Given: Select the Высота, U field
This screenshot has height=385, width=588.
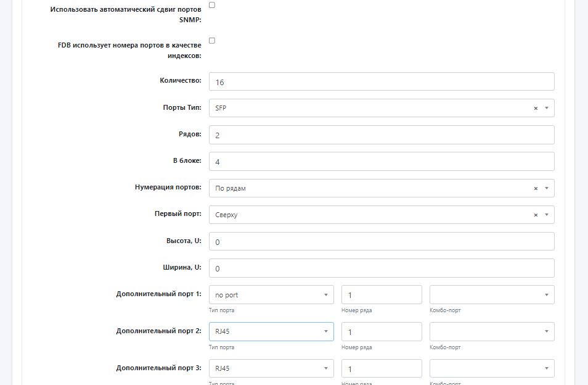Looking at the screenshot, I should (x=381, y=241).
